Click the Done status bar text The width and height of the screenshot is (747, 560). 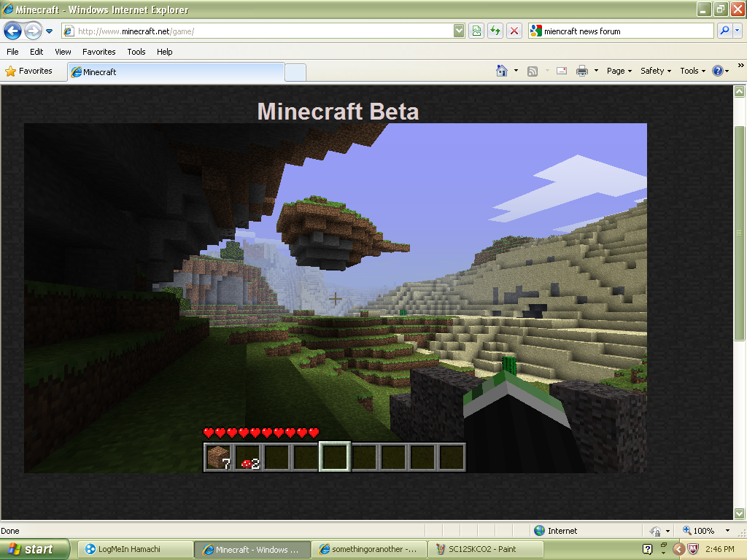coord(10,531)
